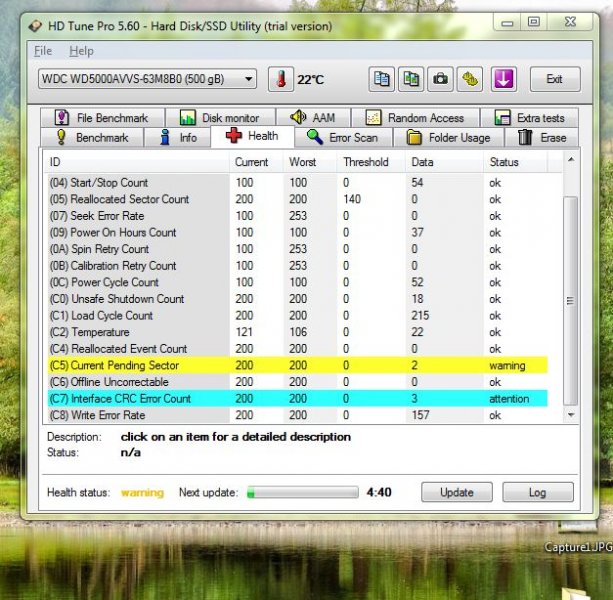Click the 157 data value for Write Error Rate
This screenshot has height=600, width=613.
420,415
